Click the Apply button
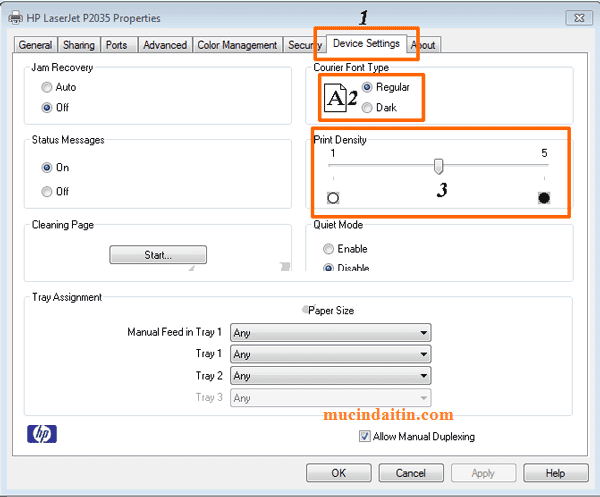600x497 pixels. pos(483,473)
